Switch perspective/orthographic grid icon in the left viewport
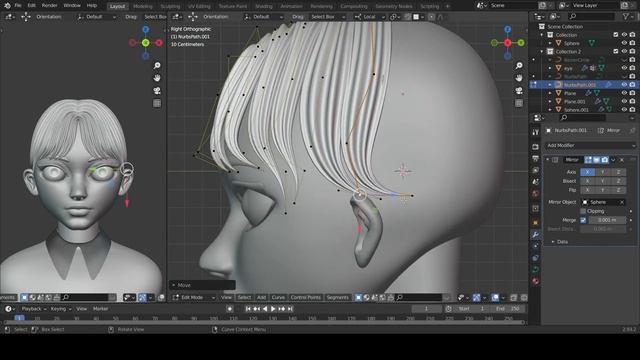640x360 pixels. pyautogui.click(x=157, y=103)
